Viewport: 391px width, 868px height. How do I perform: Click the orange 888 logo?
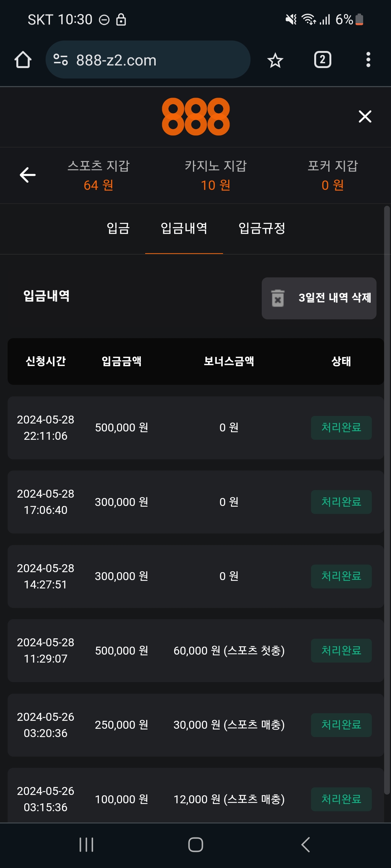(195, 116)
